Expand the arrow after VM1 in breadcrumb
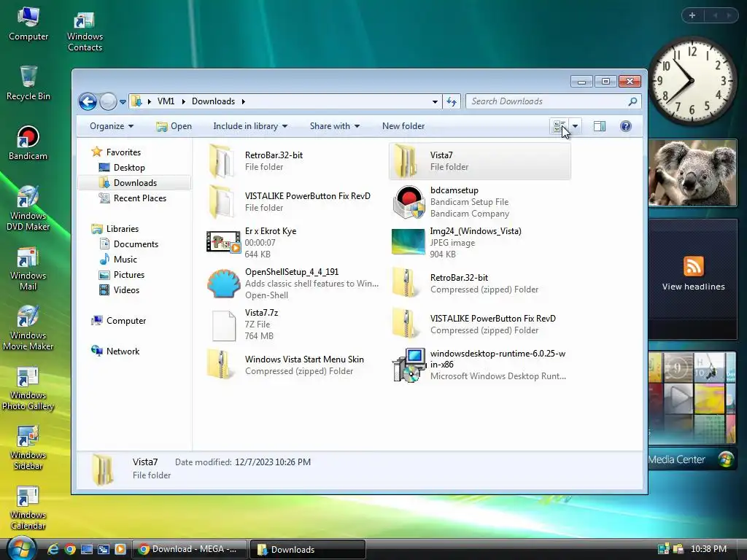This screenshot has height=560, width=747. (183, 101)
